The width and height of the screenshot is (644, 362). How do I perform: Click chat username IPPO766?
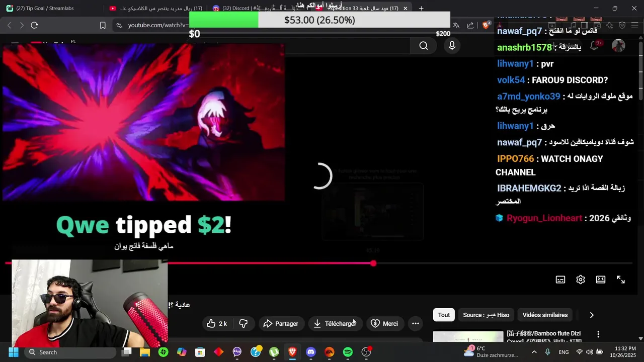[515, 159]
